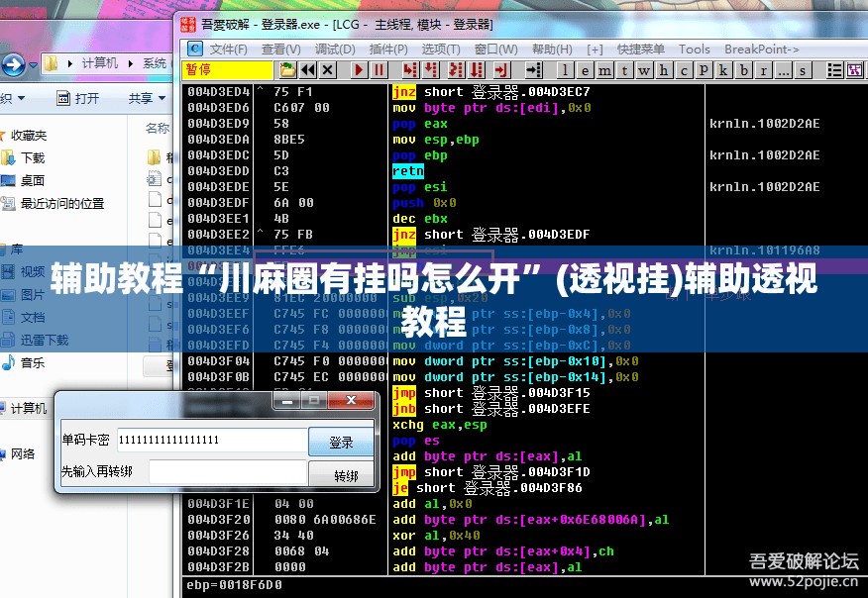Viewport: 868px width, 598px height.
Task: Open the 文件(F) menu
Action: coord(228,50)
